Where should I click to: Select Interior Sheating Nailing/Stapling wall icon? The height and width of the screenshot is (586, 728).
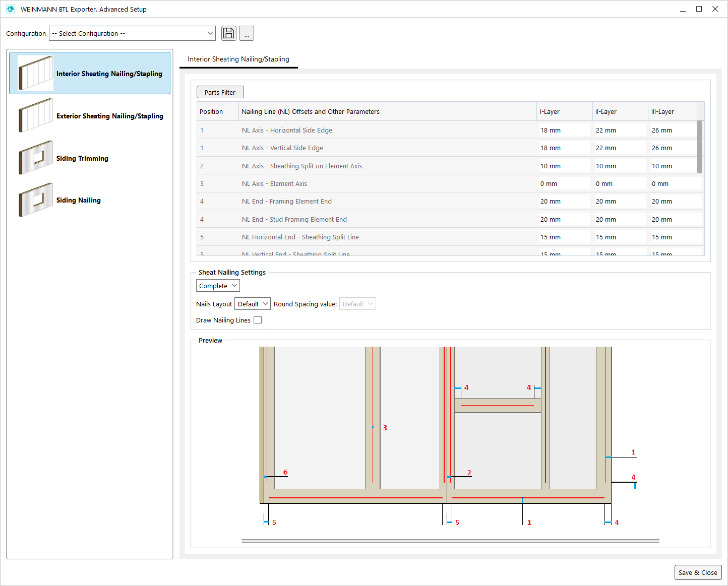pyautogui.click(x=35, y=74)
